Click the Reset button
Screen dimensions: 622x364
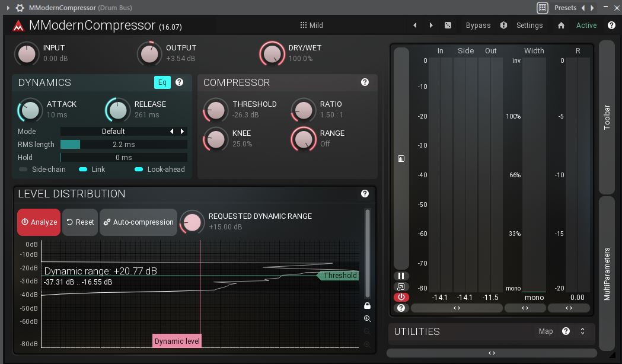click(80, 222)
